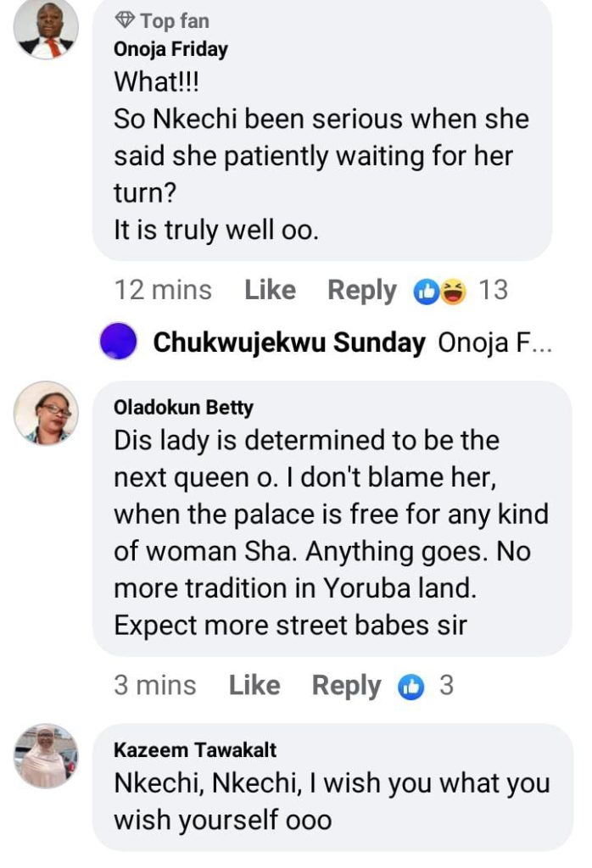Open Onoja Friday's profile picture

46,28
